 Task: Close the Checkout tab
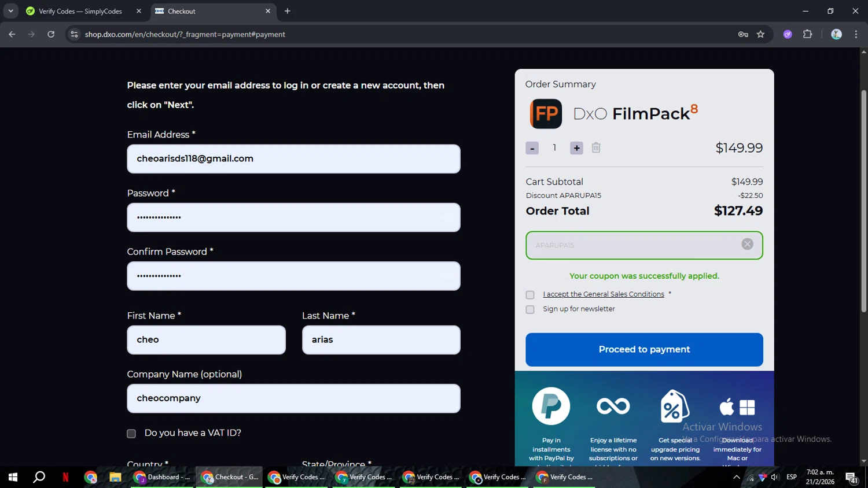click(268, 11)
